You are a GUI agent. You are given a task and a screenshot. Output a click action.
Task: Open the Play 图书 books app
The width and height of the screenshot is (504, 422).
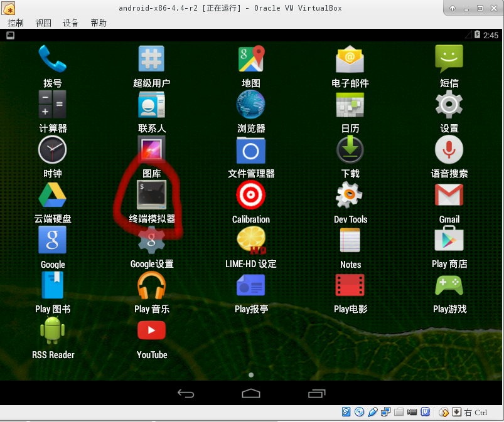click(x=52, y=285)
